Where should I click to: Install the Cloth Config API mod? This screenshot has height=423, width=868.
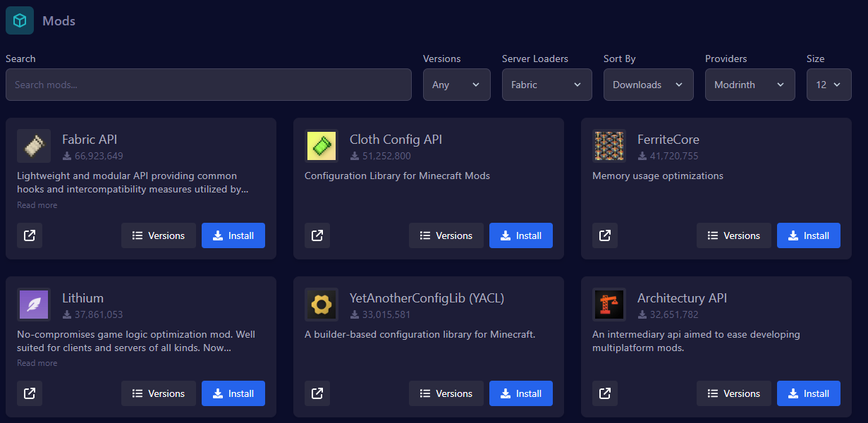[x=521, y=235]
